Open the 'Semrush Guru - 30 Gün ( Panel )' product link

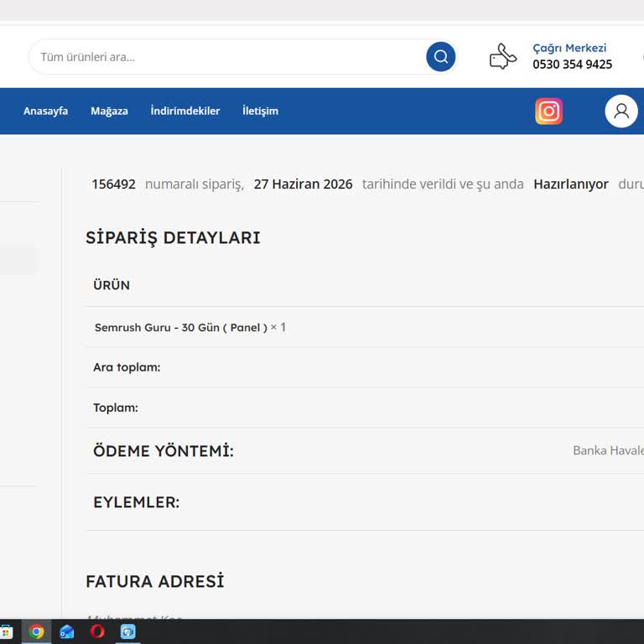(x=181, y=327)
